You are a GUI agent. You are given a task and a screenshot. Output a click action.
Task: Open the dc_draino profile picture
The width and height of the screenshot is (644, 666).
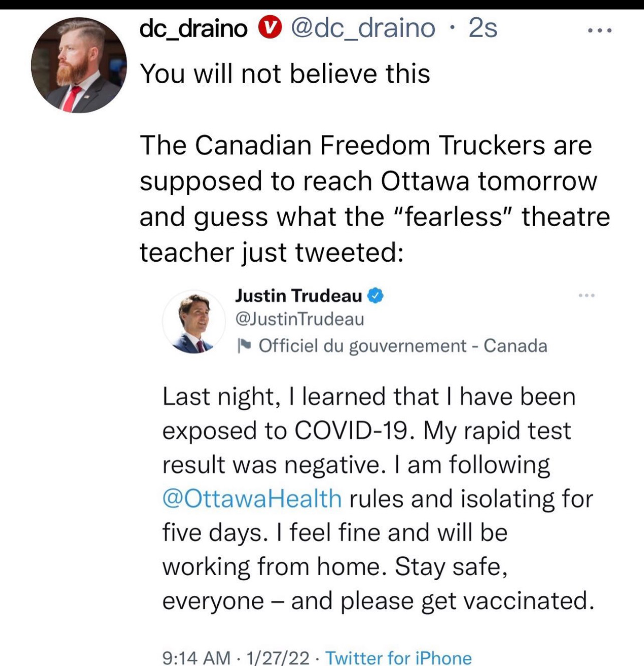click(79, 65)
